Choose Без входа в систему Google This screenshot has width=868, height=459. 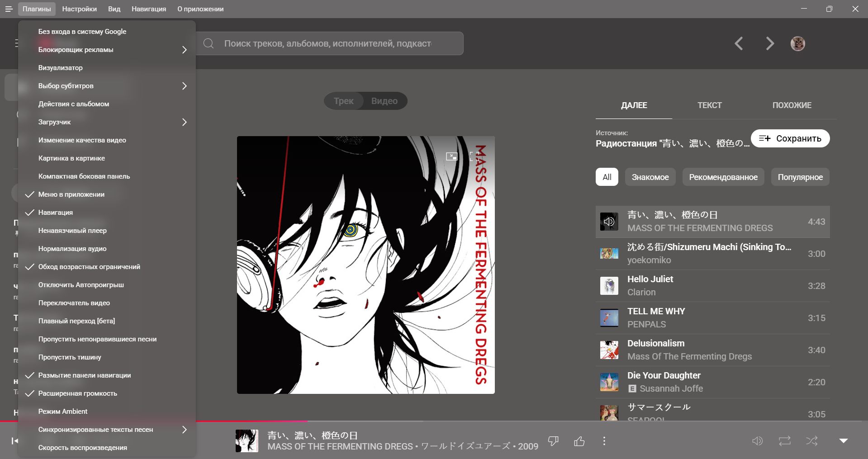tap(107, 32)
